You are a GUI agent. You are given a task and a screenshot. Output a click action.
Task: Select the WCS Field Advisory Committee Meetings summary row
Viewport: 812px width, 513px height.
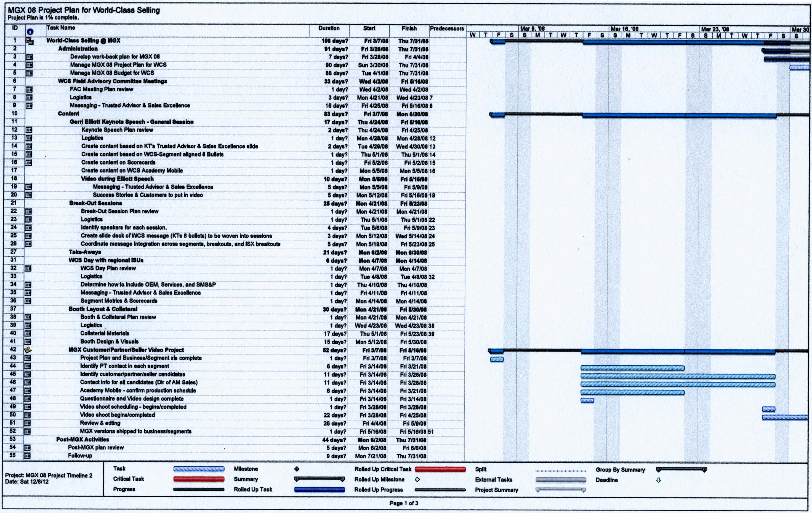[112, 81]
